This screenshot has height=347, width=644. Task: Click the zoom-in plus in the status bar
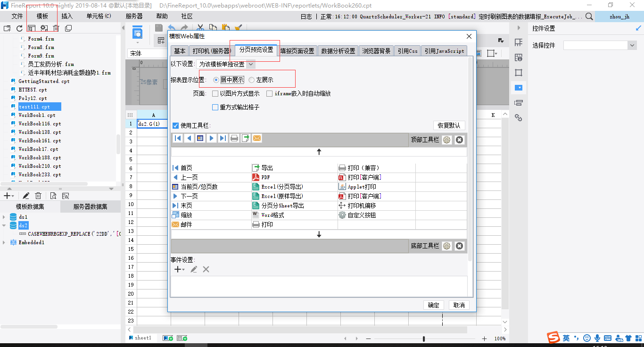coord(484,339)
